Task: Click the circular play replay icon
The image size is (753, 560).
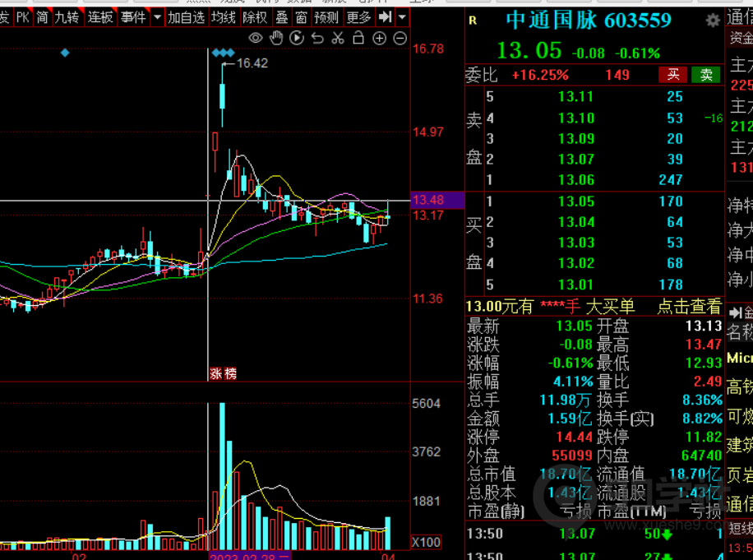Action: click(297, 38)
